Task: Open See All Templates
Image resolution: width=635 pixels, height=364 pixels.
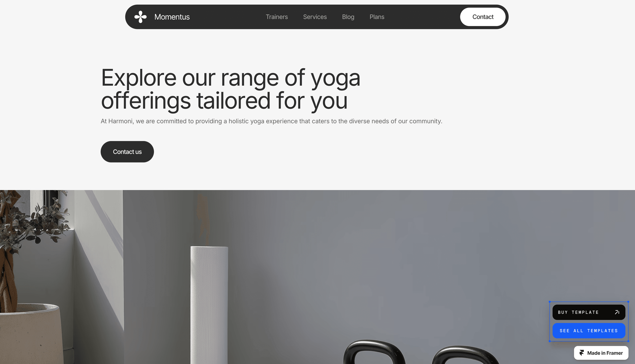Action: pyautogui.click(x=589, y=331)
